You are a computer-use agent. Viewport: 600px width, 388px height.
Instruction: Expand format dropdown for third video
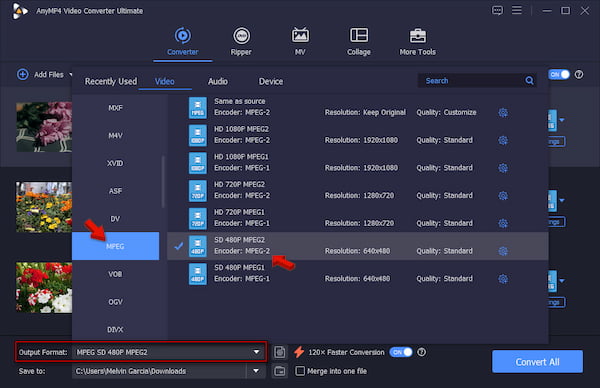tap(562, 281)
